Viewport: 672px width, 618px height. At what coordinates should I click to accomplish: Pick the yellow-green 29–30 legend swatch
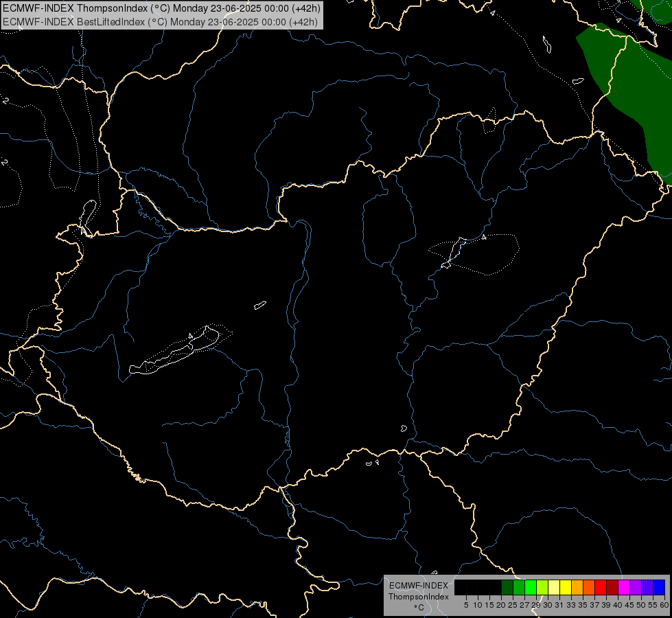click(542, 588)
